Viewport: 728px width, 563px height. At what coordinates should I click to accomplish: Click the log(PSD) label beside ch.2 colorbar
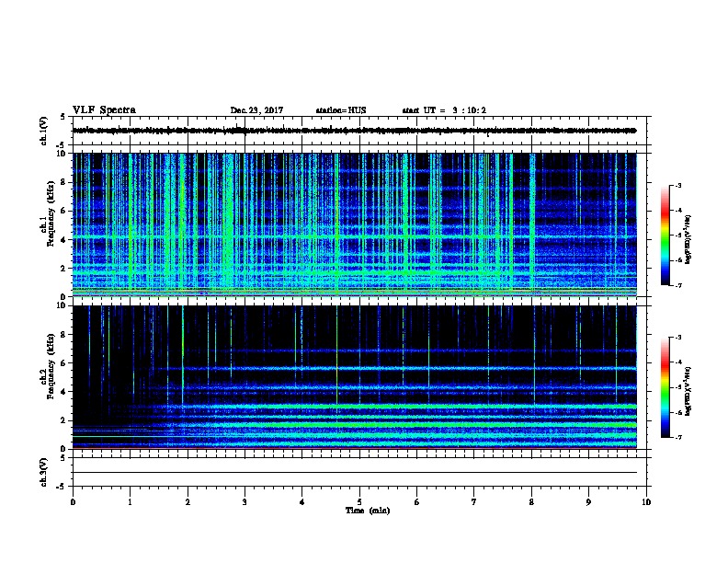pyautogui.click(x=688, y=391)
